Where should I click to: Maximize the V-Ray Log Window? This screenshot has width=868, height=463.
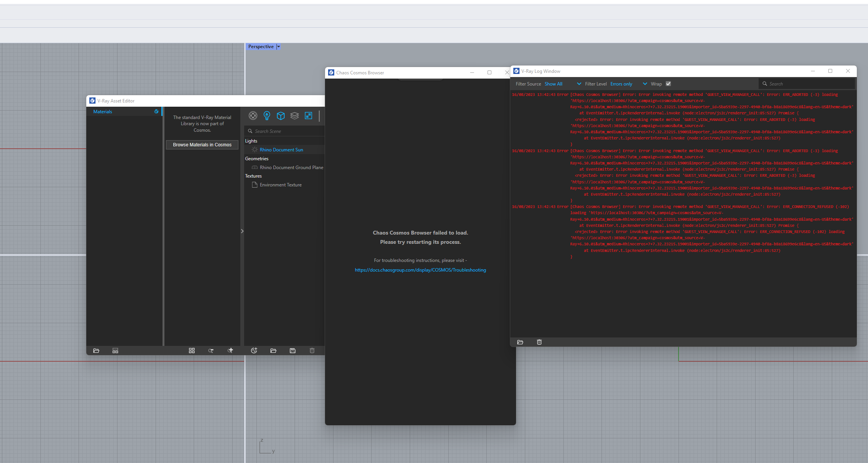tap(830, 71)
